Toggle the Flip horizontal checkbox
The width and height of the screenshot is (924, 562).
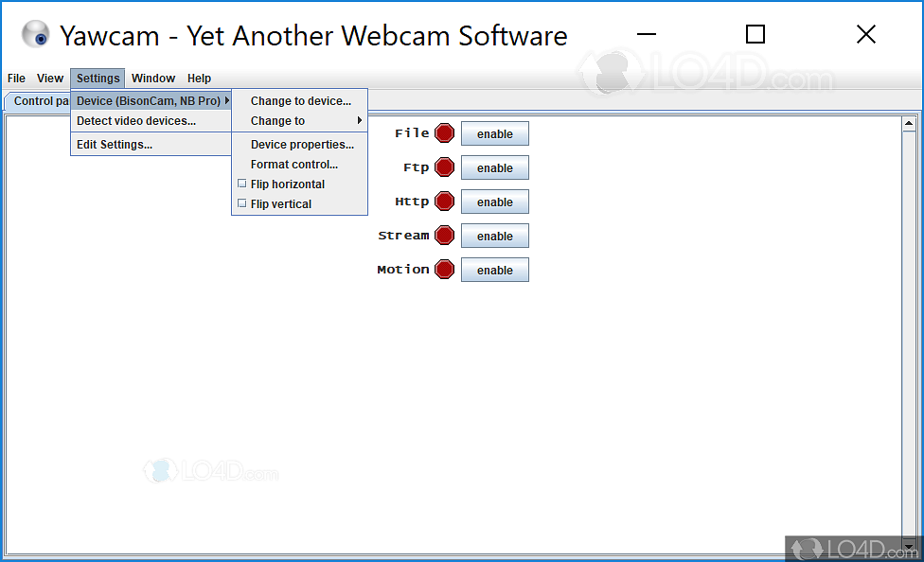click(241, 184)
